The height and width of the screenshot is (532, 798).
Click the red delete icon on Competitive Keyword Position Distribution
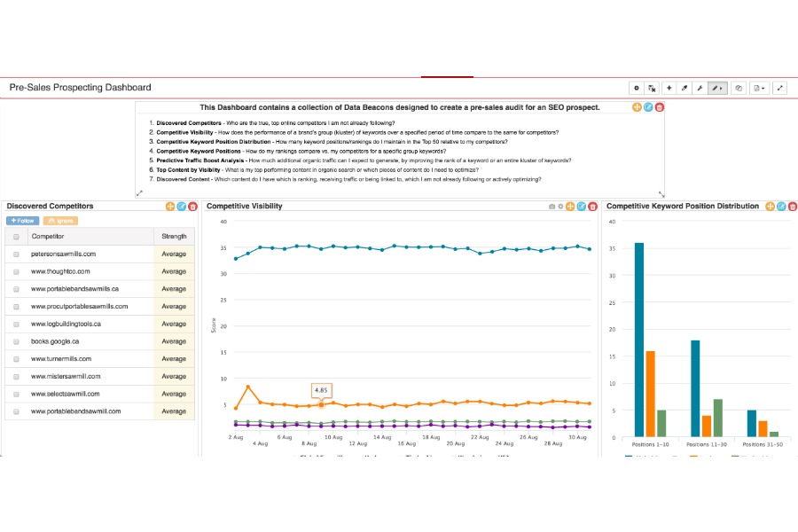[793, 206]
